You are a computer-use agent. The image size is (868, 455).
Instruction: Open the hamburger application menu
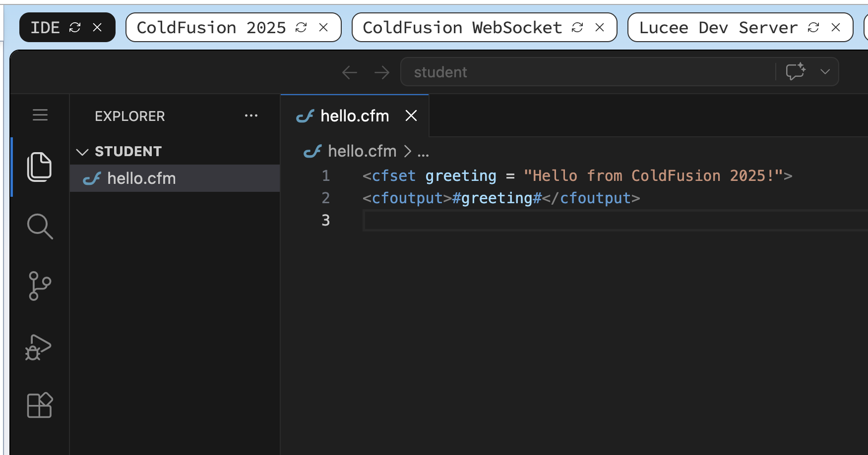(40, 115)
